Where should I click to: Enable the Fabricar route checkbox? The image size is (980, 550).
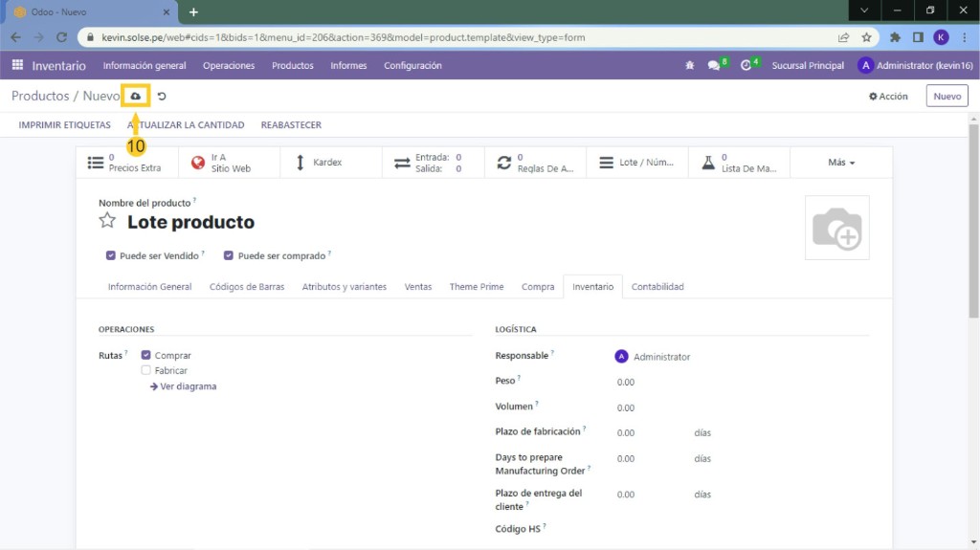point(145,370)
